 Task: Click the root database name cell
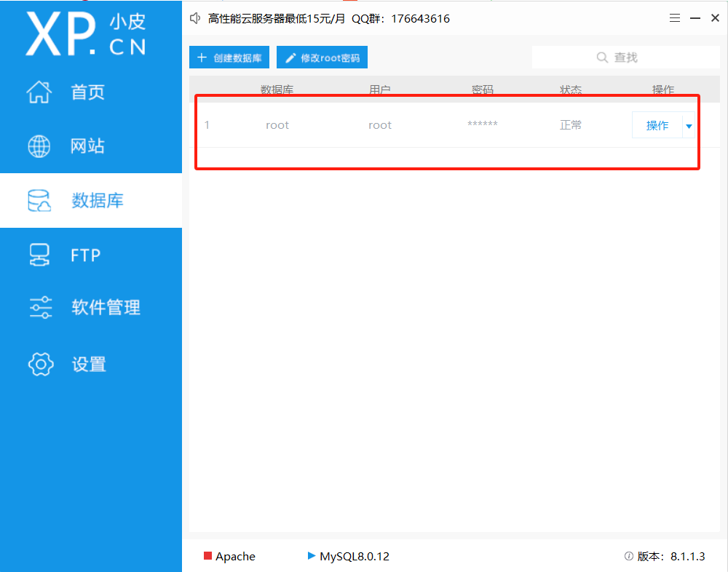coord(277,125)
